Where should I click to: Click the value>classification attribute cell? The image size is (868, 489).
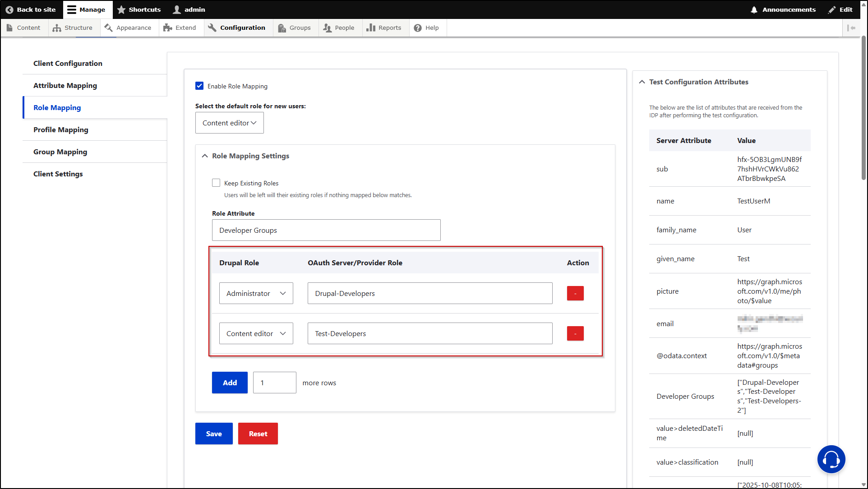click(x=687, y=462)
